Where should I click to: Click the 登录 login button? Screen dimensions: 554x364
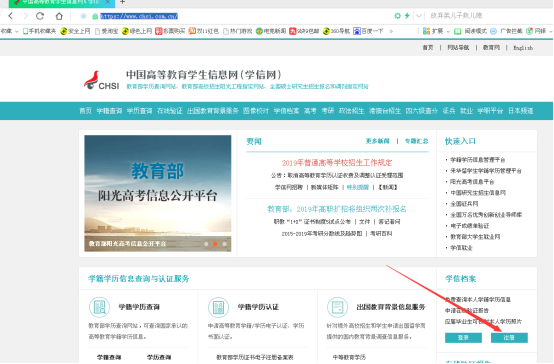(463, 338)
